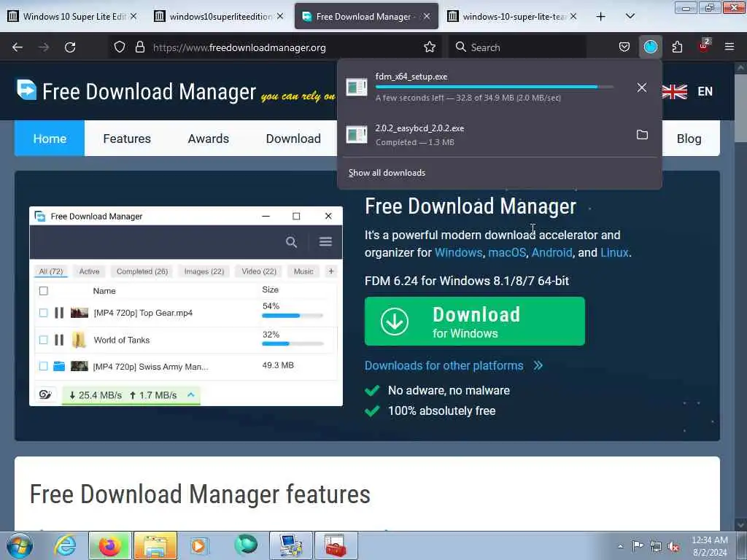Open a new browser tab

coord(601,17)
